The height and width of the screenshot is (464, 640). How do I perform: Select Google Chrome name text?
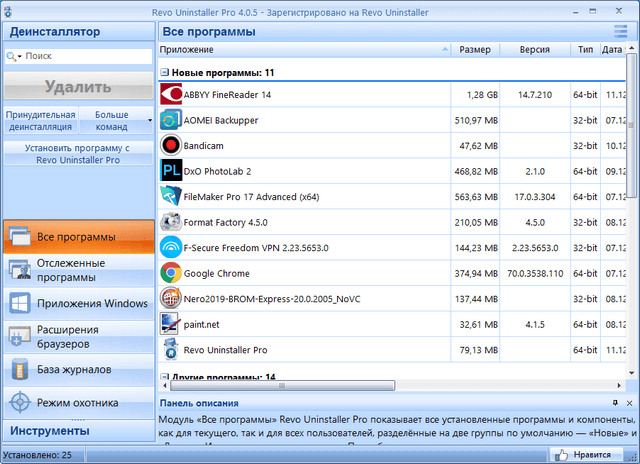[x=217, y=273]
